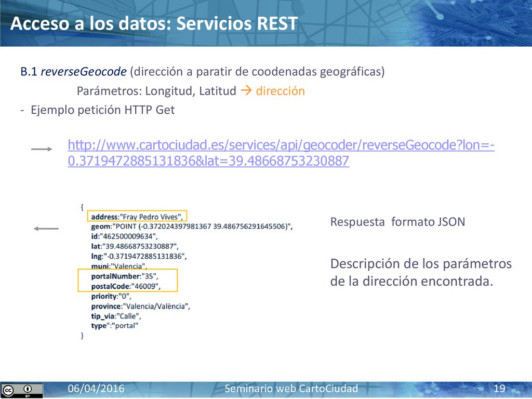Click the footer 'Seminario web CartoCiudad' text
Image resolution: width=532 pixels, height=399 pixels.
tap(291, 389)
